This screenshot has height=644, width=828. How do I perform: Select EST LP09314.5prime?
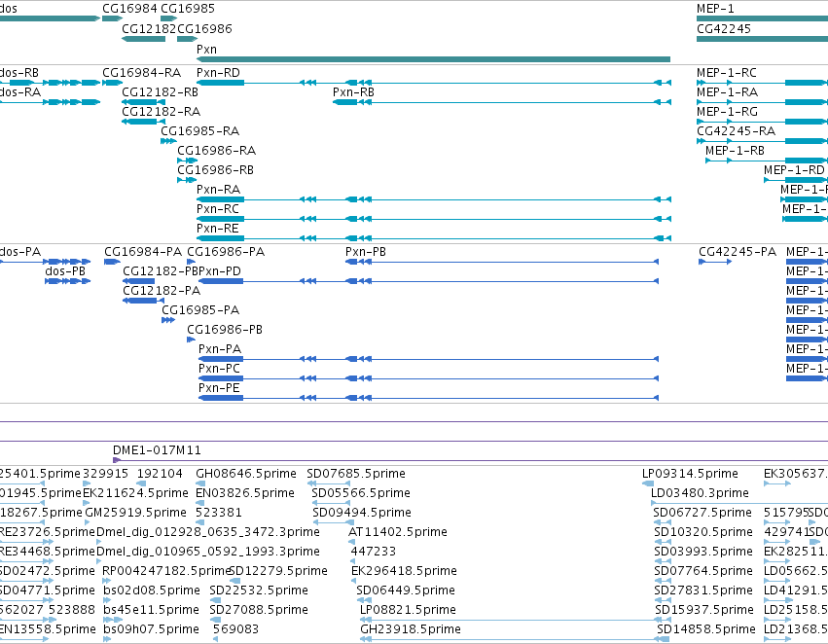(648, 483)
